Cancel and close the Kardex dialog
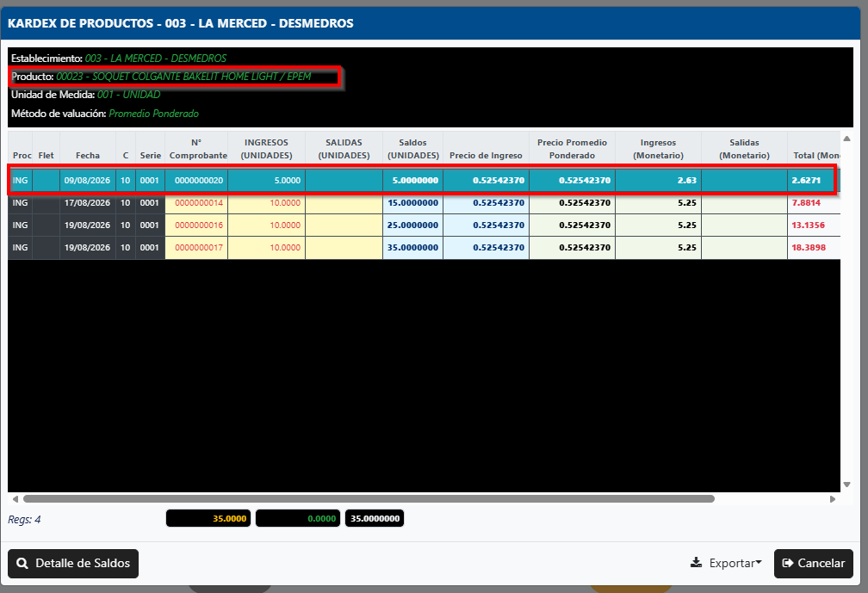Image resolution: width=868 pixels, height=593 pixels. [x=813, y=564]
